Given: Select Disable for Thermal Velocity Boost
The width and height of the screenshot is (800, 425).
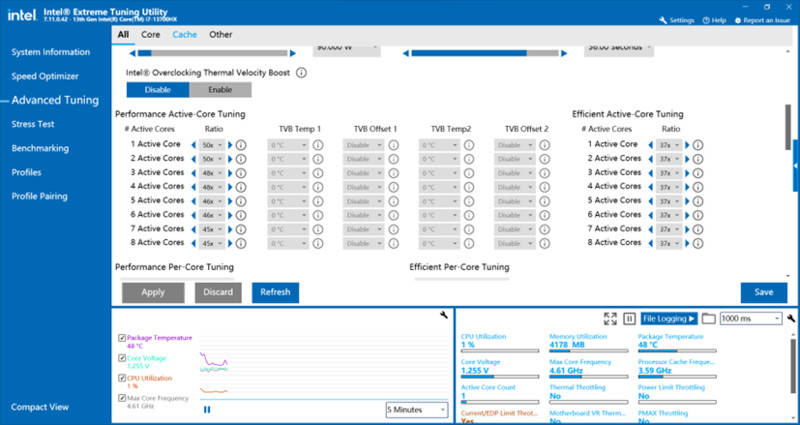Looking at the screenshot, I should point(158,90).
